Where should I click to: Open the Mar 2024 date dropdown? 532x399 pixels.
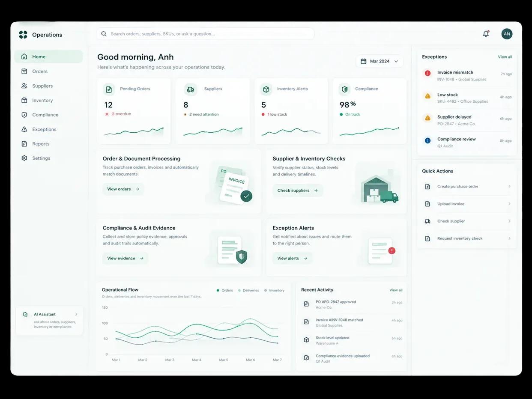pyautogui.click(x=380, y=61)
